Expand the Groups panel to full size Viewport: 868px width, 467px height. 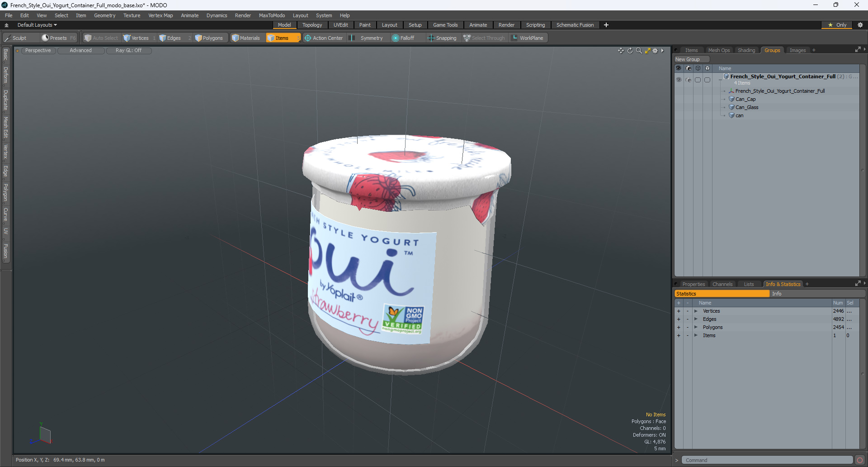[x=858, y=50]
